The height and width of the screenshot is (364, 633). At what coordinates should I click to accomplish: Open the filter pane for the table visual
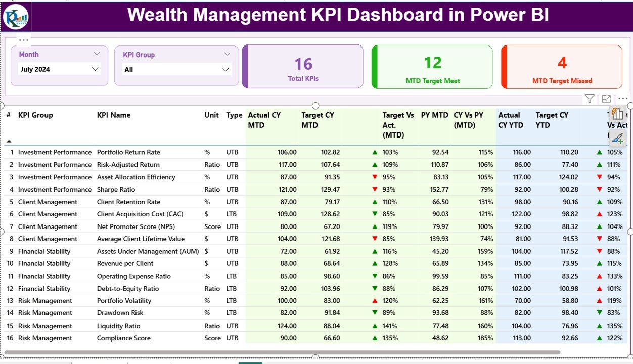point(590,98)
